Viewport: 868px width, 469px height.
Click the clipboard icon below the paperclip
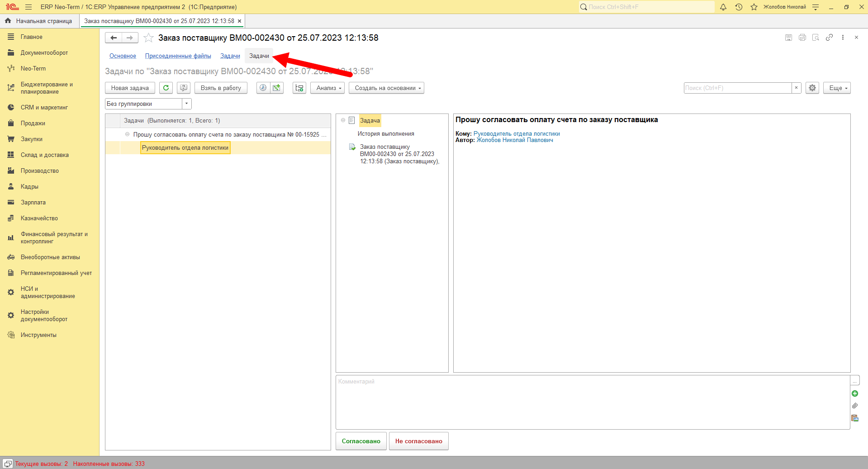pos(855,418)
